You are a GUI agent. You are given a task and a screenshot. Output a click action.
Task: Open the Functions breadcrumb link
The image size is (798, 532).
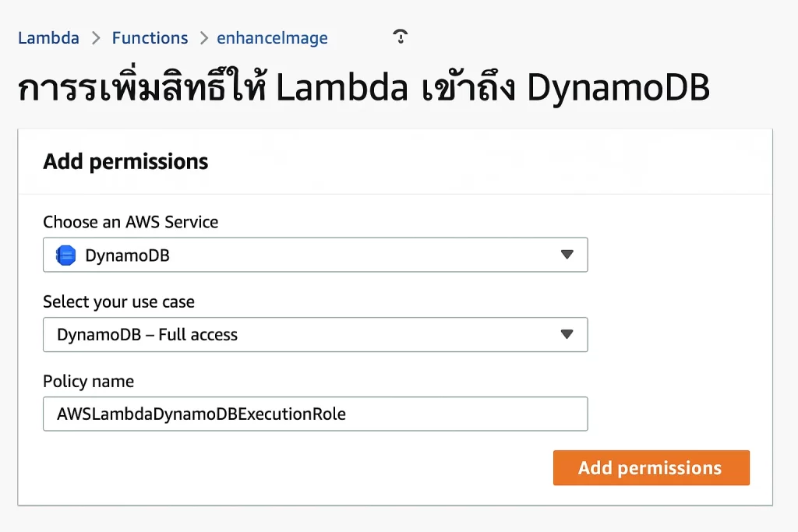(150, 38)
